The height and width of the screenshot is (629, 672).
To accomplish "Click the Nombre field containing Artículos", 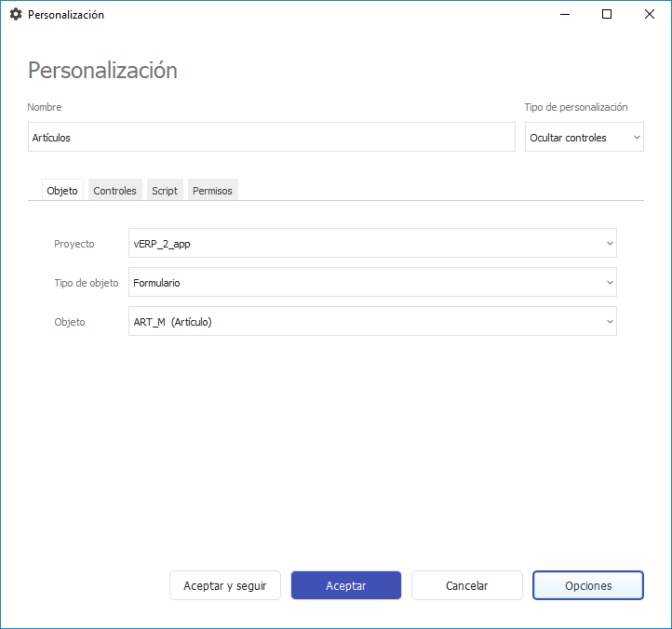I will point(271,137).
